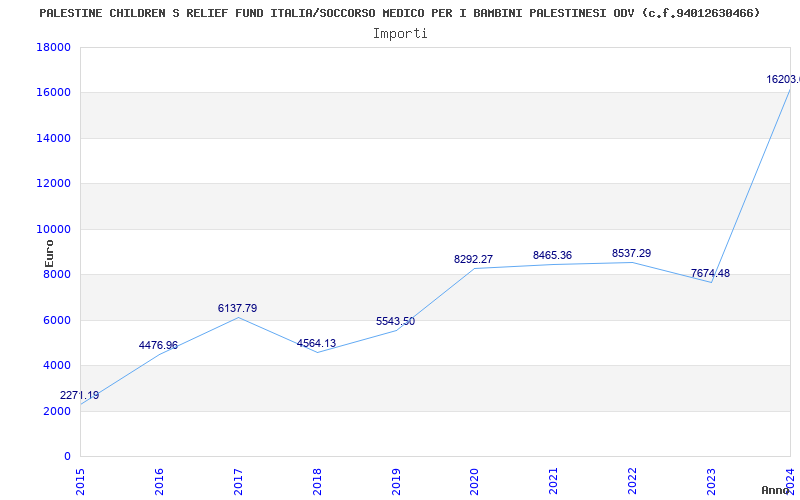Click the 2017 x-axis year label
Screen dimensions: 800x500
point(238,482)
